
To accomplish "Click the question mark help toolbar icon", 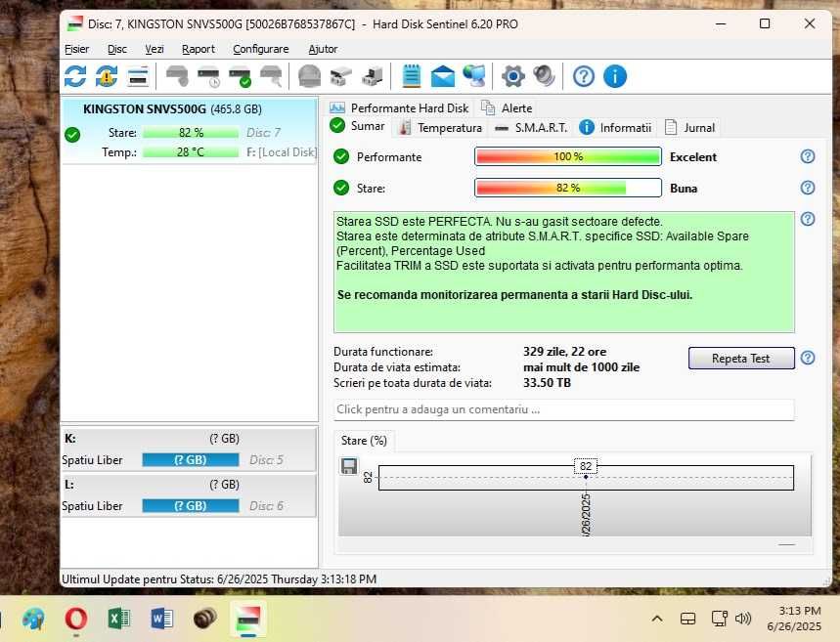I will point(584,76).
